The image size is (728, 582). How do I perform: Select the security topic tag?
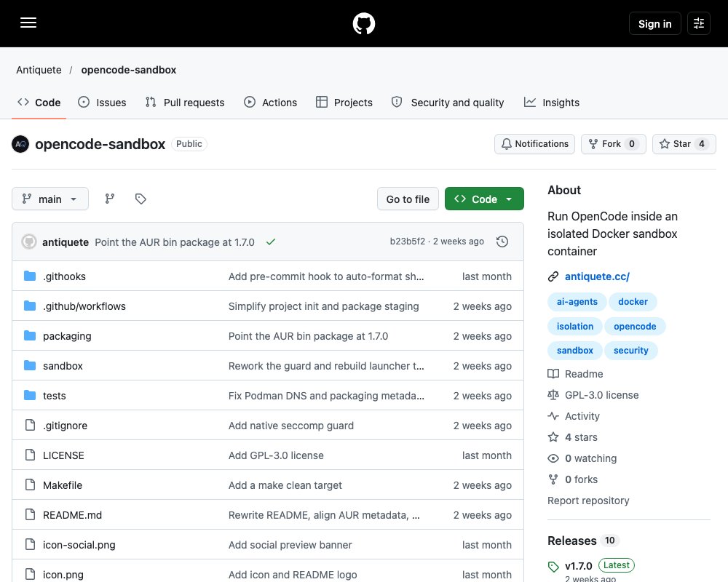(630, 351)
